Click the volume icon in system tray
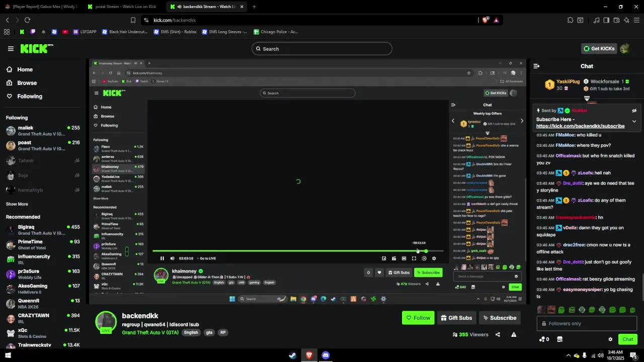 tap(601, 355)
